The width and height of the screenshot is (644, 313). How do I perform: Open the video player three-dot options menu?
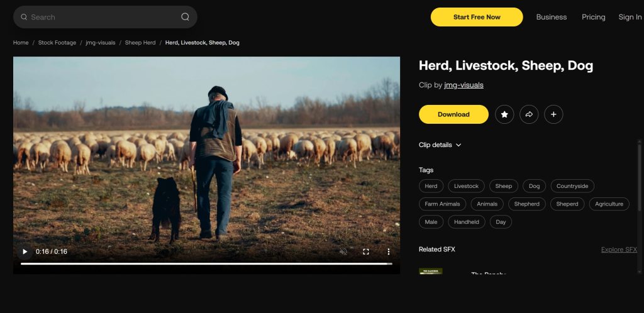pyautogui.click(x=389, y=251)
